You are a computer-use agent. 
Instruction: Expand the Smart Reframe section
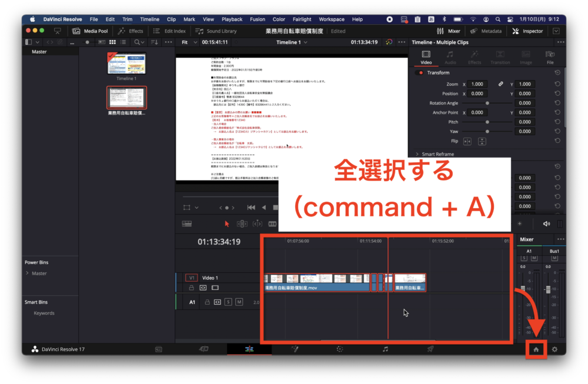417,154
